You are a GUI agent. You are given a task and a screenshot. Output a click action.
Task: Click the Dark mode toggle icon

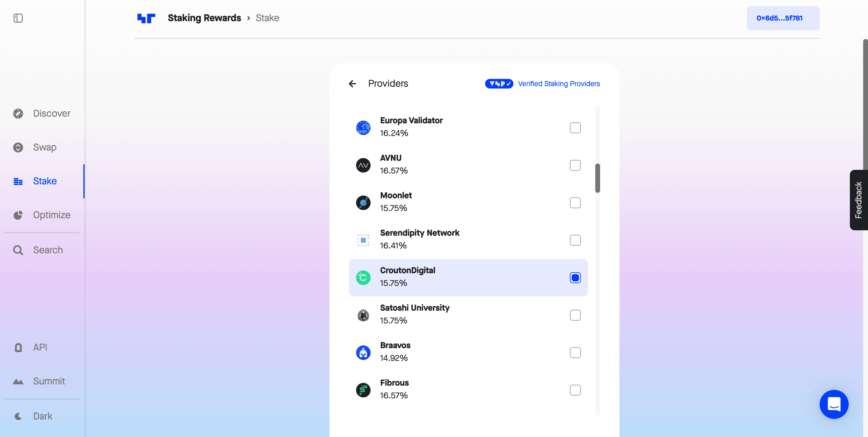tap(18, 416)
